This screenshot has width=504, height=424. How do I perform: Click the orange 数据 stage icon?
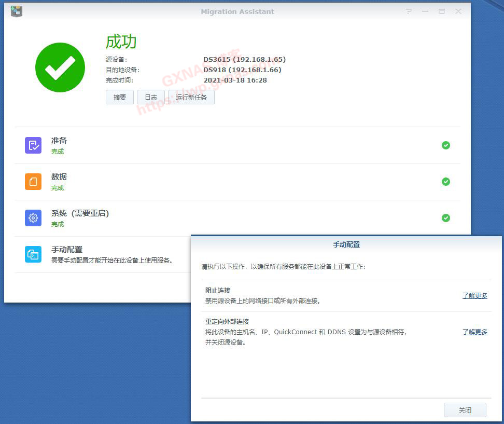33,182
